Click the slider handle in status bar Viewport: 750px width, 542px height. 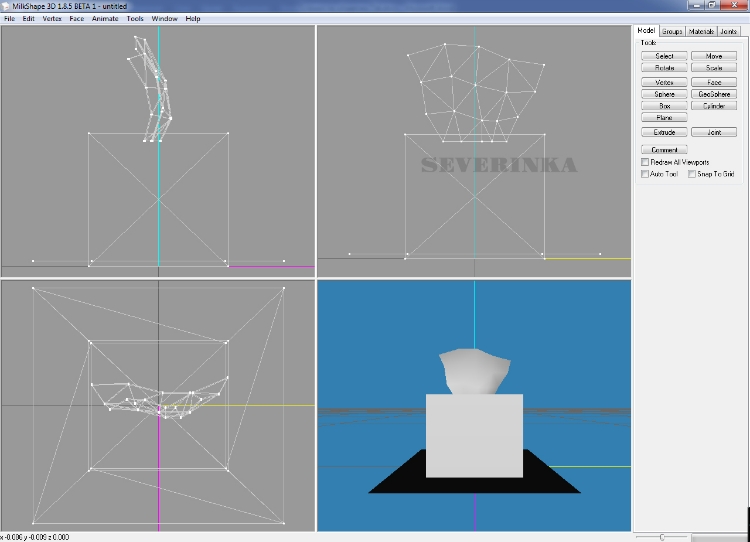click(660, 537)
